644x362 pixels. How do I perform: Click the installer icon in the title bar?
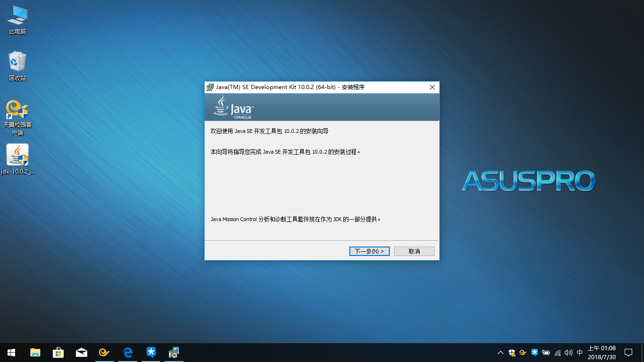(x=210, y=87)
